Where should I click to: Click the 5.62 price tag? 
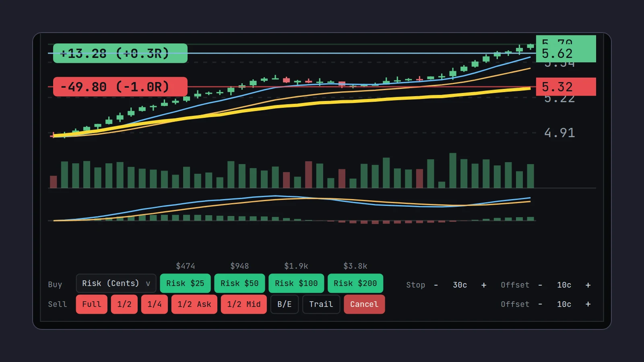[x=566, y=53]
